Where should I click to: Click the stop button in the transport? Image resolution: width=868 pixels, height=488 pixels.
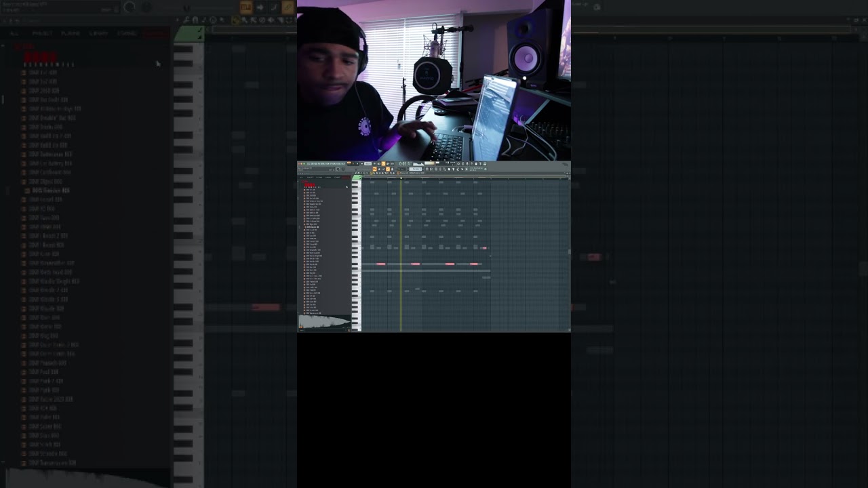(357, 163)
